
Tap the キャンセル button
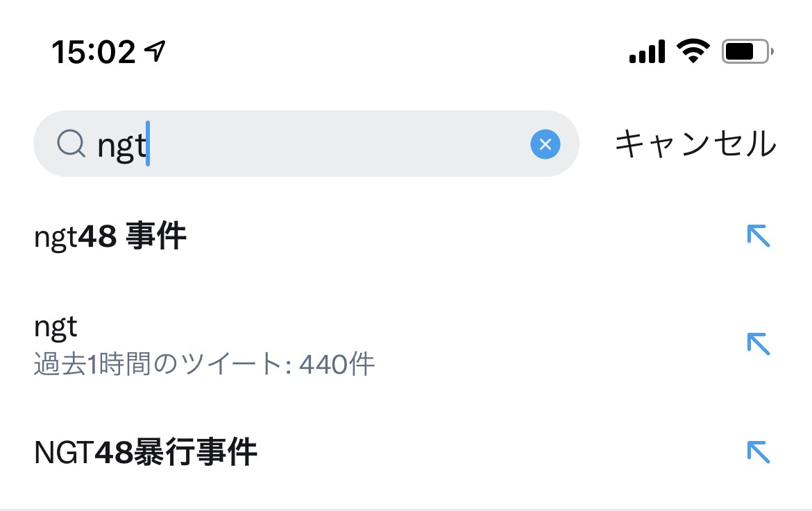pyautogui.click(x=695, y=144)
